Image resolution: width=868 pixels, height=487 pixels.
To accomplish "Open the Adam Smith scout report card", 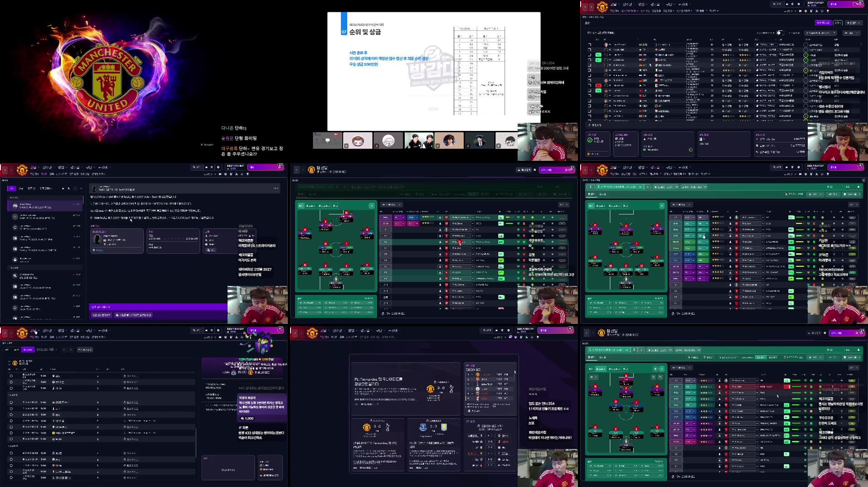I will click(x=117, y=241).
